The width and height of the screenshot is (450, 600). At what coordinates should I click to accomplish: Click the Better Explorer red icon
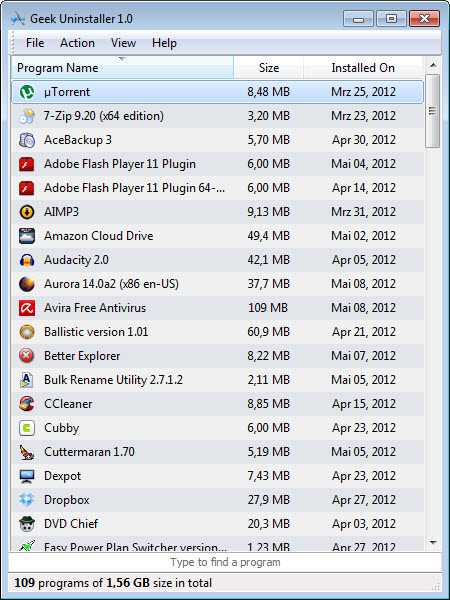(x=27, y=356)
